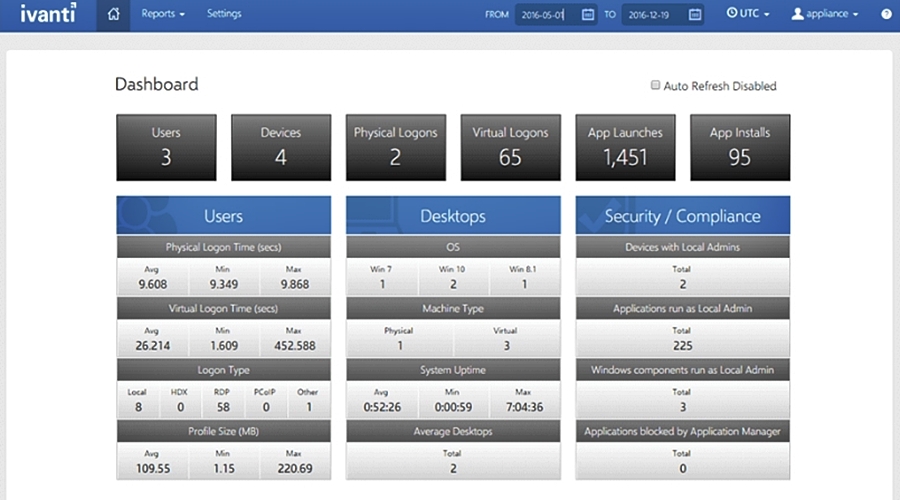Select the Average Desktops section header
Viewport: 900px width, 500px height.
point(453,431)
